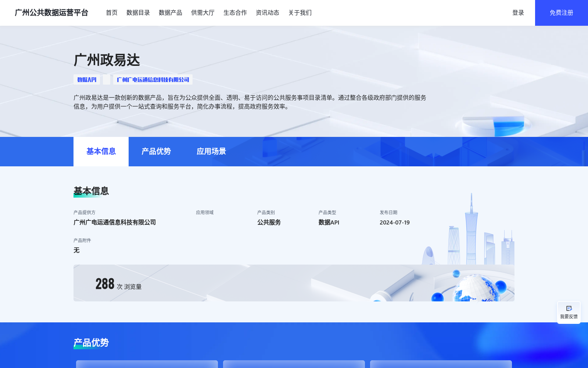588x368 pixels.
Task: Switch to the 产品优势 tab
Action: point(156,152)
